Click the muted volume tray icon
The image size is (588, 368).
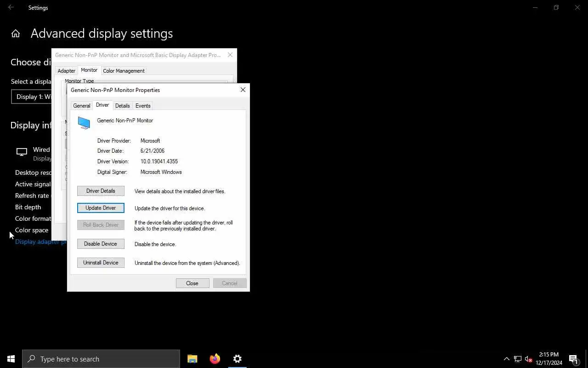click(x=528, y=359)
